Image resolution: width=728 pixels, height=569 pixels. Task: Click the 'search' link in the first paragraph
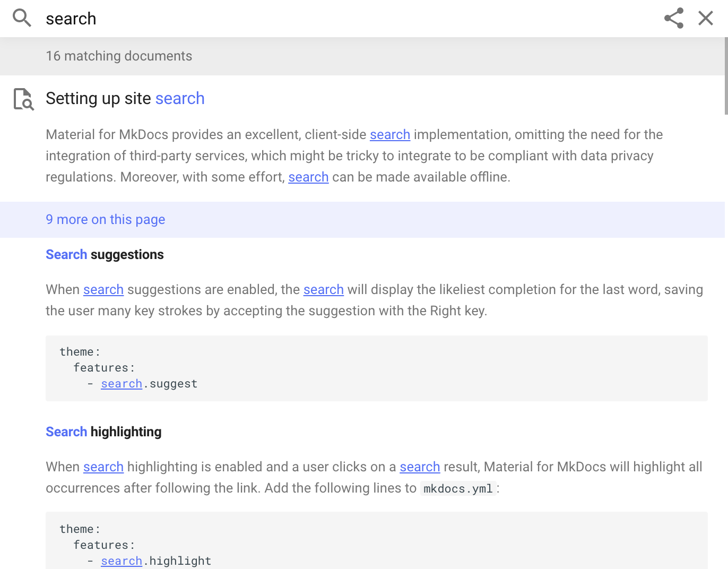389,134
